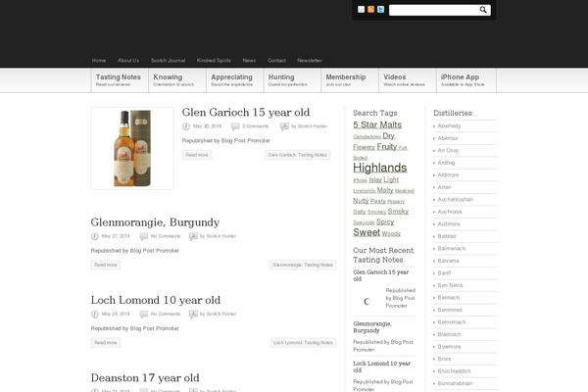Click the clock icon beside Glen Garioch date
This screenshot has width=588, height=392.
(186, 126)
